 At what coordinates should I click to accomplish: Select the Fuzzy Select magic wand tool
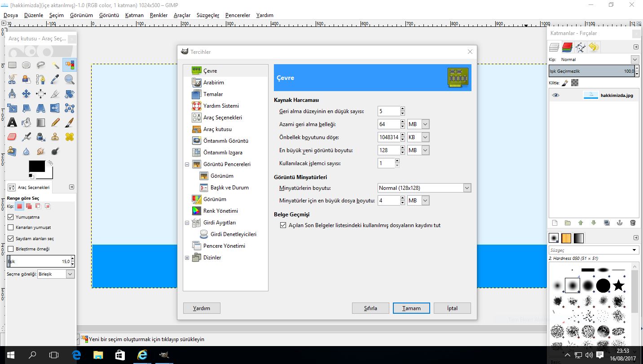pyautogui.click(x=55, y=65)
